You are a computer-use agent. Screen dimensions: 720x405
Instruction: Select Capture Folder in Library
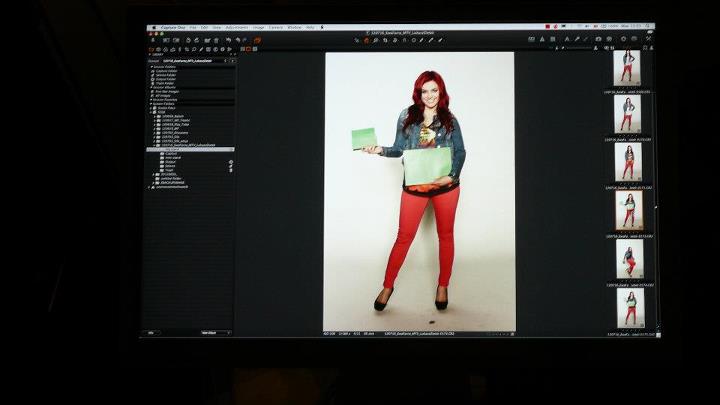[x=167, y=71]
